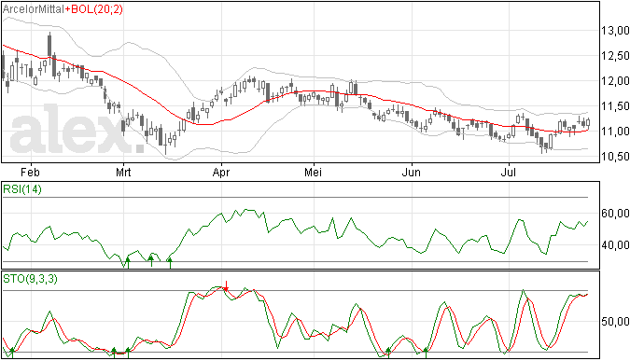The height and width of the screenshot is (361, 644).
Task: Click the red sell arrow in the STO panel
Action: click(x=226, y=286)
